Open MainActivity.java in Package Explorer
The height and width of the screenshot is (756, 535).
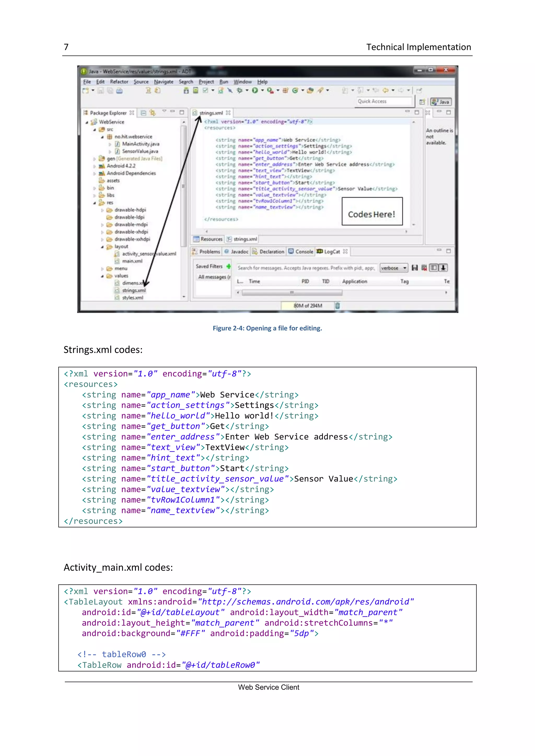(x=141, y=144)
